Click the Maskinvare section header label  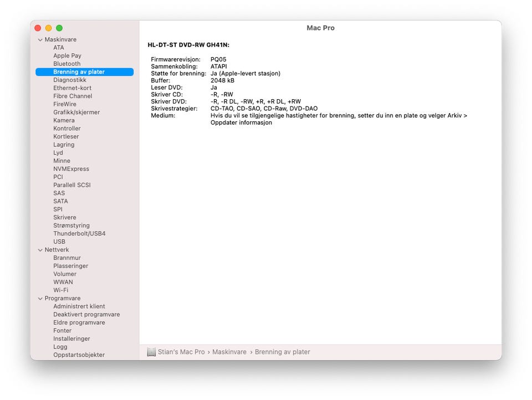point(60,40)
